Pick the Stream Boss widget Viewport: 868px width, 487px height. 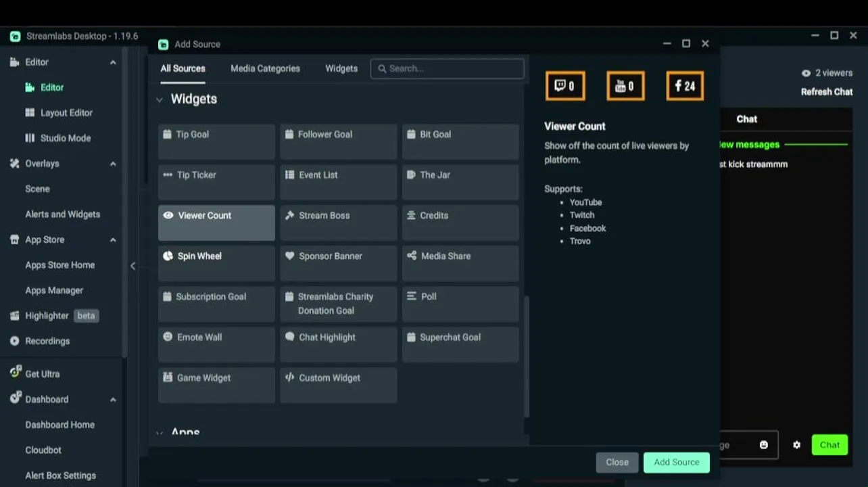338,223
